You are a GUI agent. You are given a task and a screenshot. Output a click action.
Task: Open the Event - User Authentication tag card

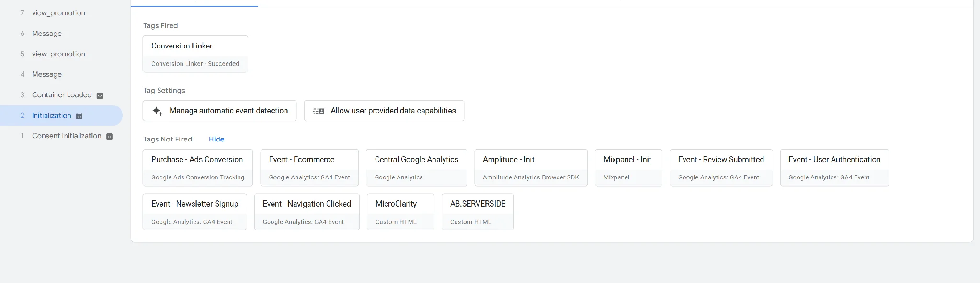point(834,167)
